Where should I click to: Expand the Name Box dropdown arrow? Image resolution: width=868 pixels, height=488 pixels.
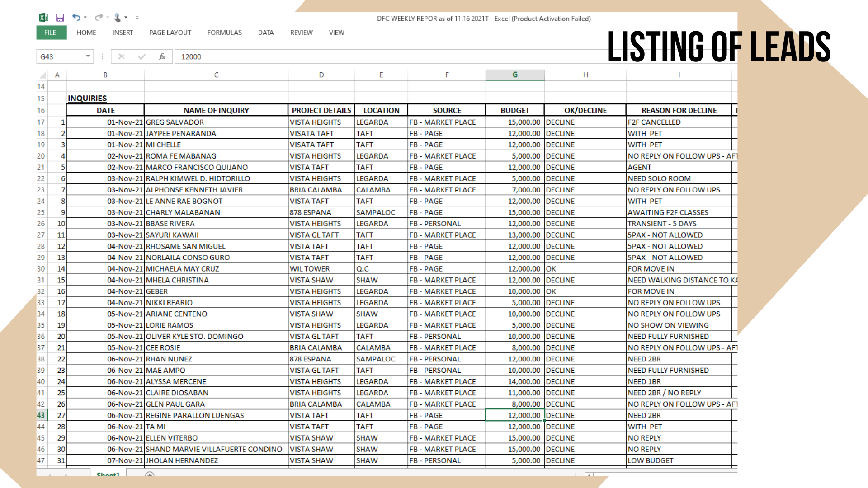coord(88,56)
